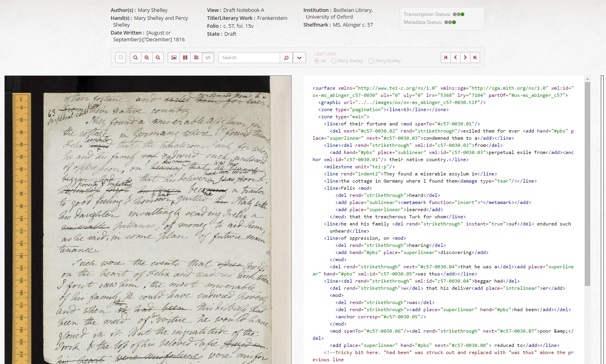Image resolution: width=606 pixels, height=364 pixels.
Task: Click the Transcription Status indicator dots
Action: point(459,14)
